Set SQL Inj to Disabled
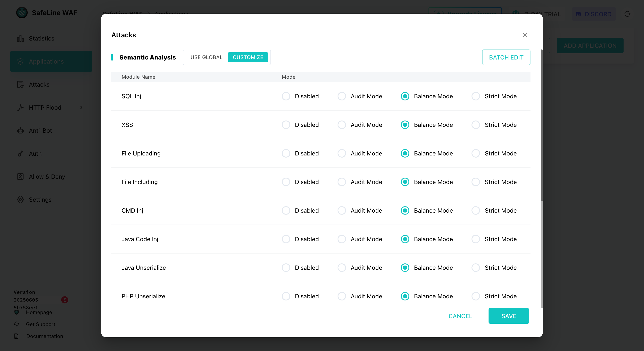This screenshot has width=644, height=351. 286,96
